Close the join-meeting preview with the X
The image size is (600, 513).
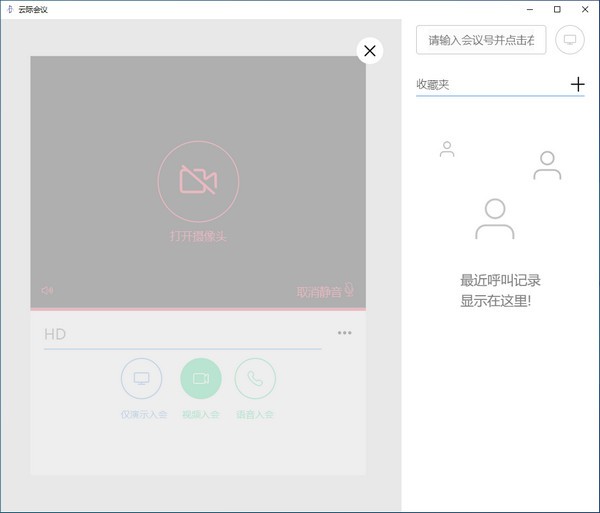(370, 51)
